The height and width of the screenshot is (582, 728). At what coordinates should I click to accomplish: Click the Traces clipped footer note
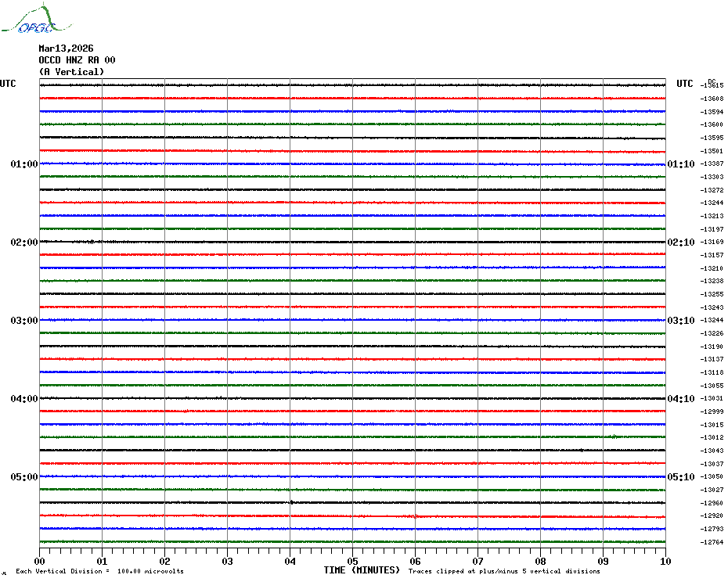pyautogui.click(x=504, y=571)
